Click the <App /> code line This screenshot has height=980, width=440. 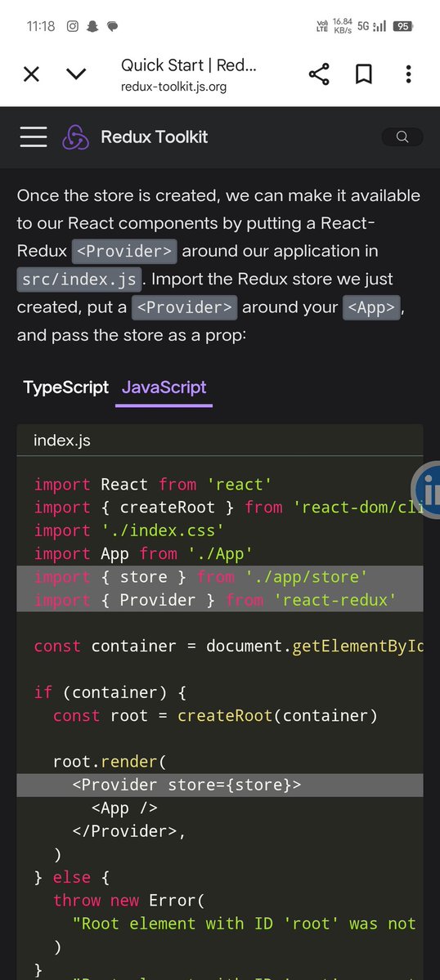124,808
